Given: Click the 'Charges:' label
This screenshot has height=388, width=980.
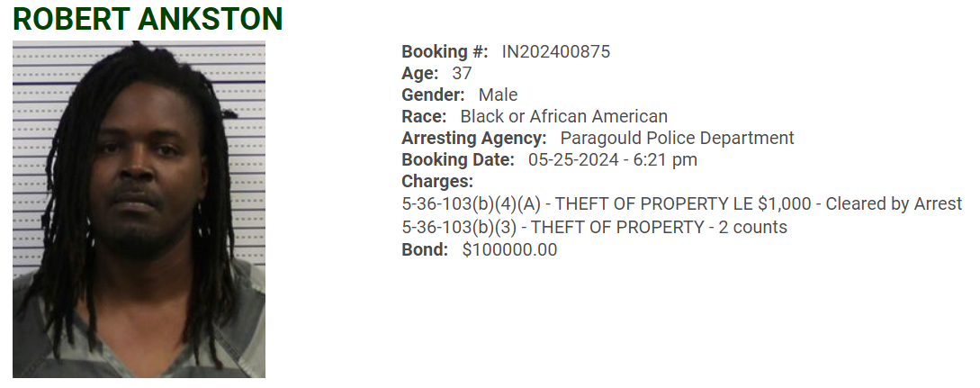Looking at the screenshot, I should tap(437, 182).
